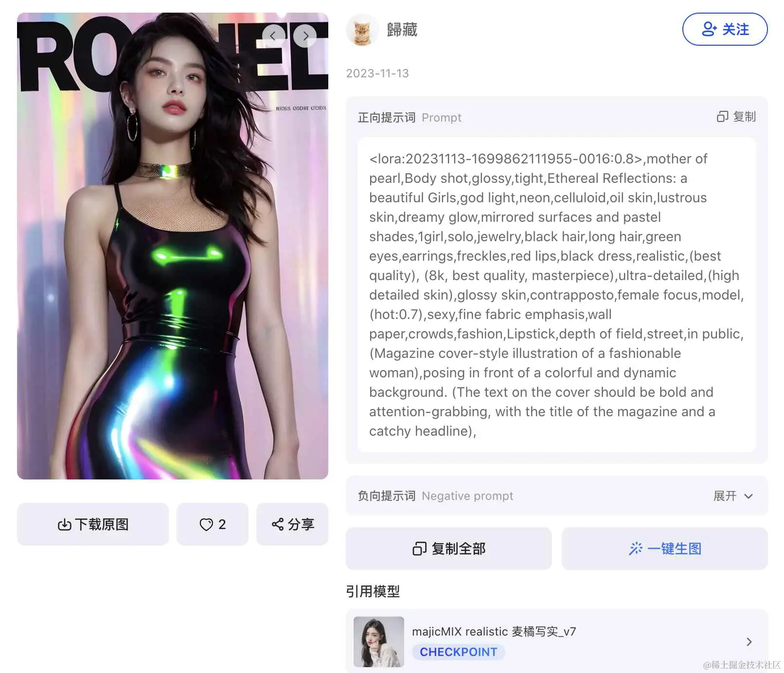The height and width of the screenshot is (673, 784).
Task: Go to the next image arrow
Action: coord(305,35)
